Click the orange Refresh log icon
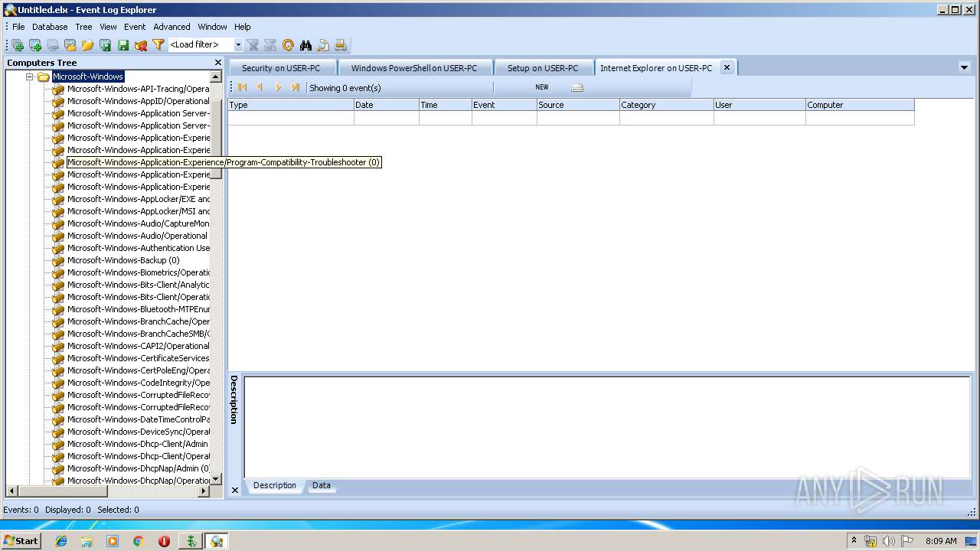 coord(288,45)
